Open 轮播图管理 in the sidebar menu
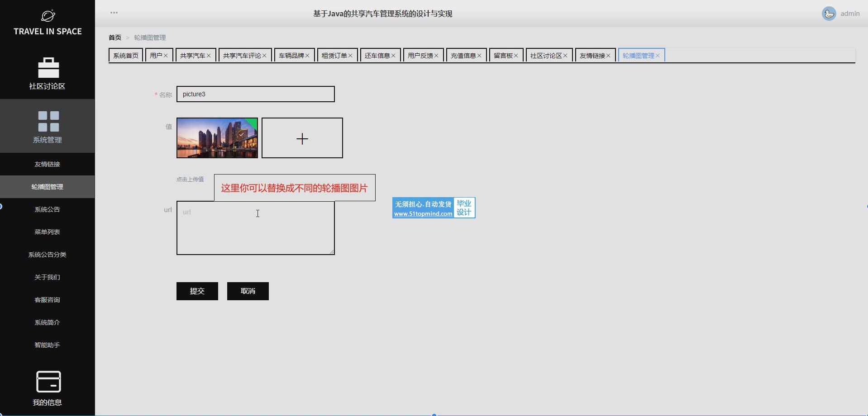868x416 pixels. pyautogui.click(x=48, y=187)
